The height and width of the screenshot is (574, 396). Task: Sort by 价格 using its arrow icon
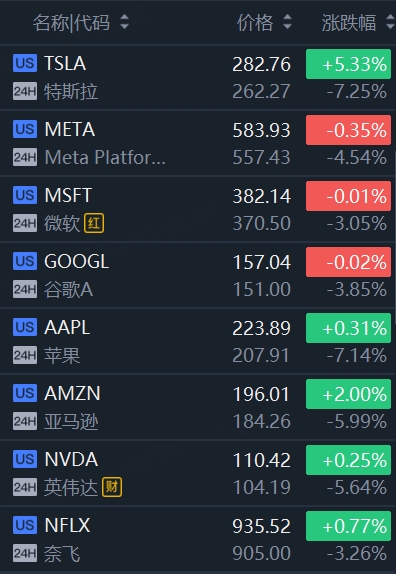[288, 22]
